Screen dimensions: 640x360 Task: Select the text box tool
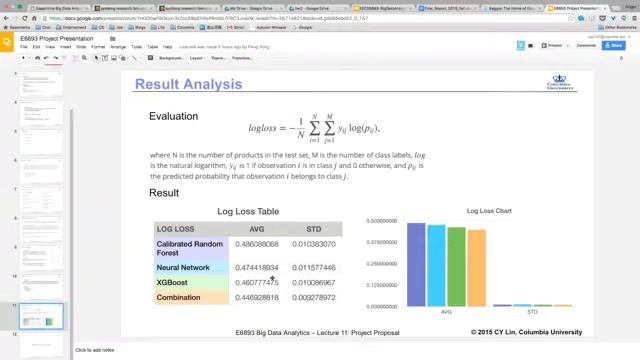click(105, 58)
